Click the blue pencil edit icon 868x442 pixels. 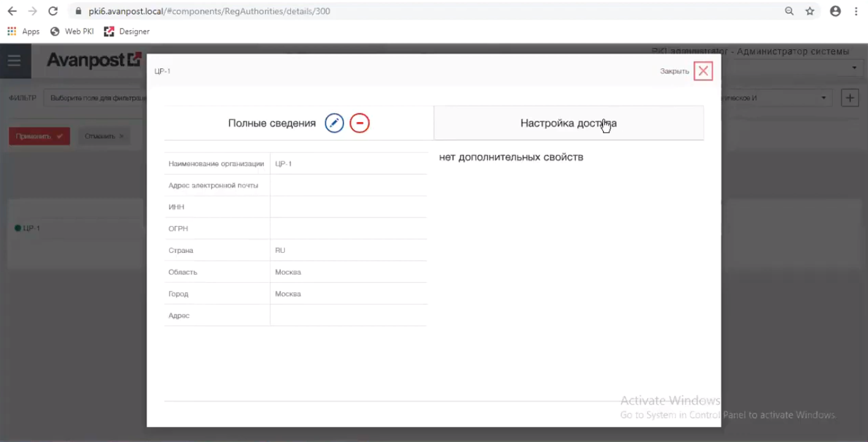pyautogui.click(x=334, y=123)
